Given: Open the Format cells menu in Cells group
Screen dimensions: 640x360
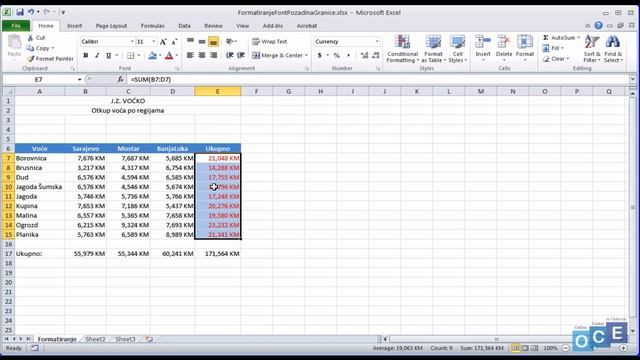Looking at the screenshot, I should click(x=525, y=48).
